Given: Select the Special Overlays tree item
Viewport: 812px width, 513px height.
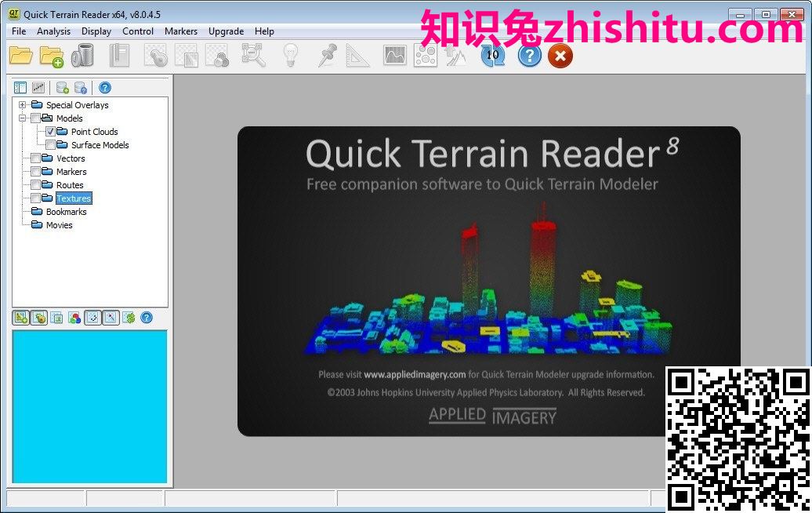Looking at the screenshot, I should coord(77,105).
